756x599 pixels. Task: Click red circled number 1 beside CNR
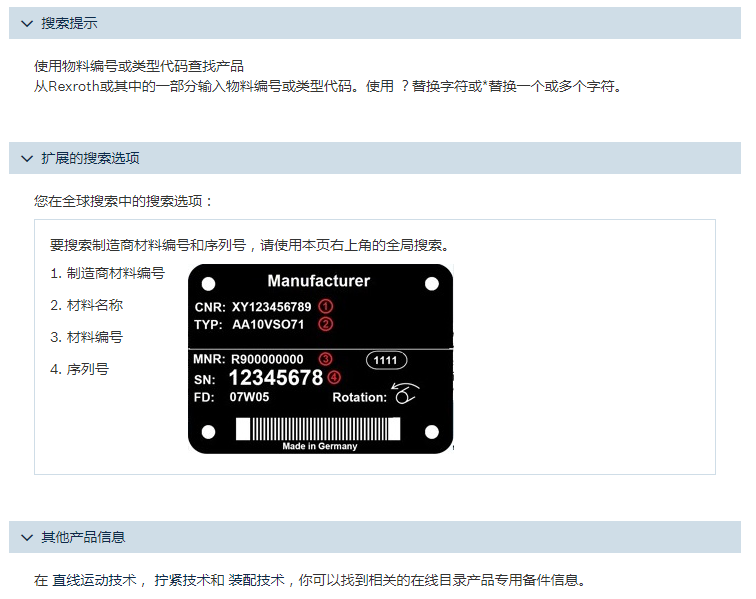point(325,306)
